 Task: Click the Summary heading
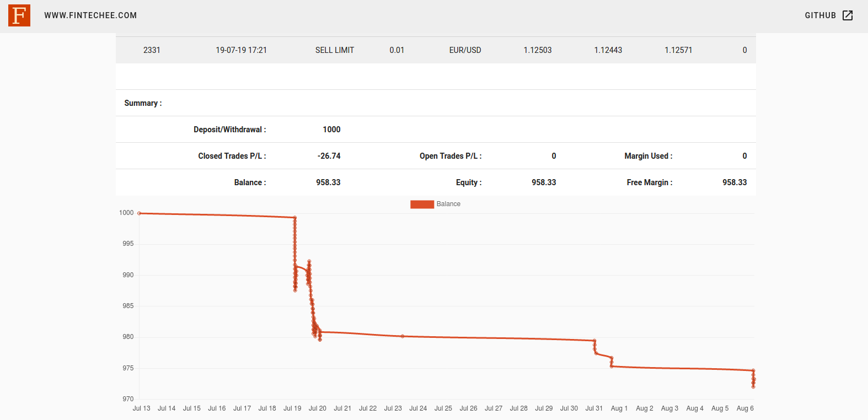point(143,103)
